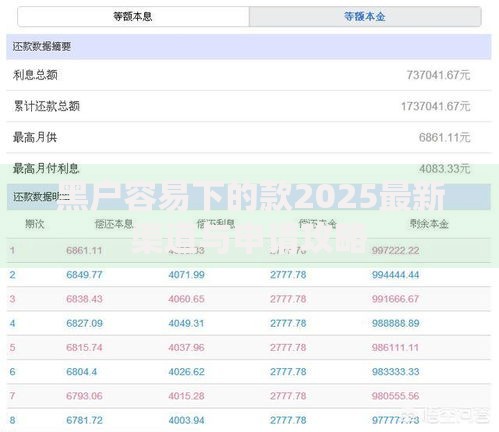
Task: Select the 2777.78 principal cell in row 8
Action: pos(288,420)
